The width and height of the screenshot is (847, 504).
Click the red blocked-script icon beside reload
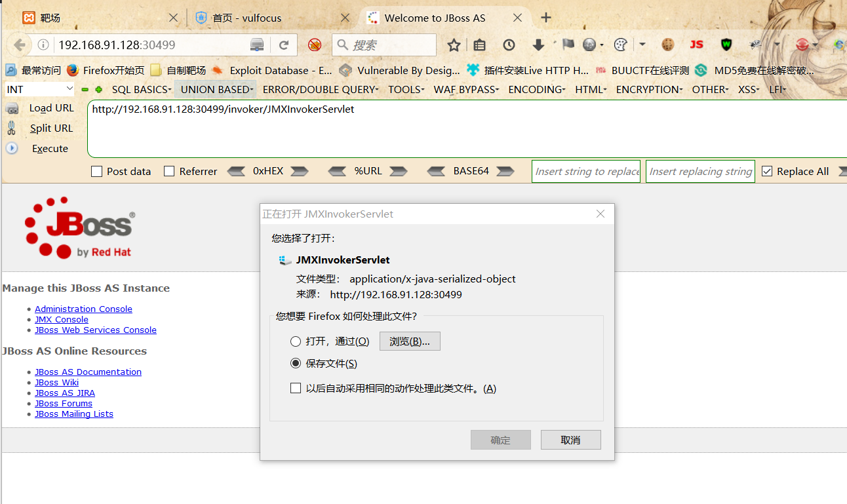[x=315, y=45]
